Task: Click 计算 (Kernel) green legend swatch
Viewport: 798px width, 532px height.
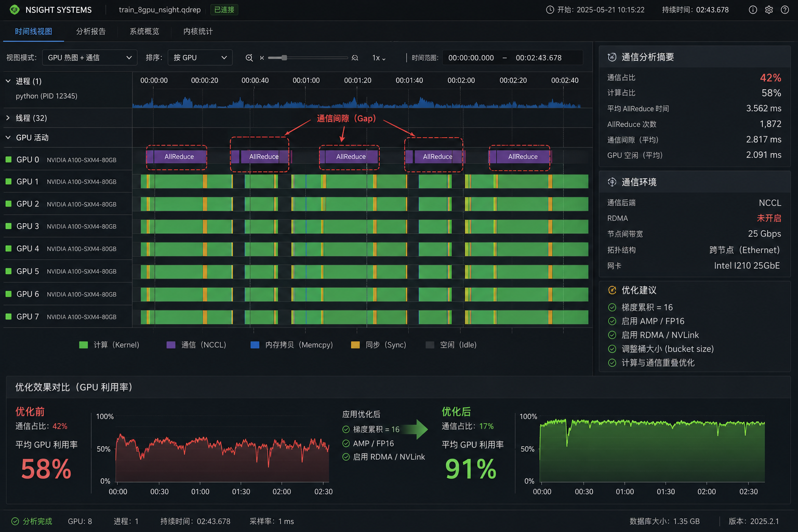Action: 84,345
